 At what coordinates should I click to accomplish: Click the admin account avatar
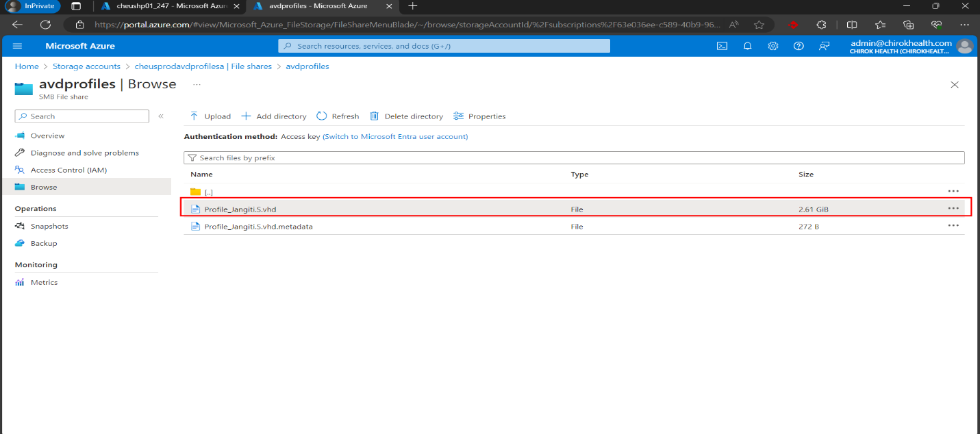pyautogui.click(x=965, y=46)
